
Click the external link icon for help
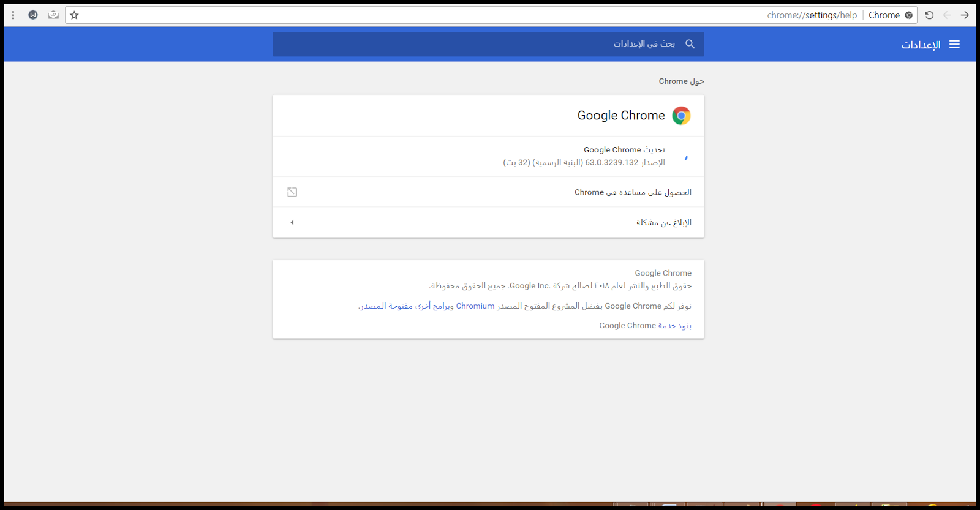[x=292, y=192]
